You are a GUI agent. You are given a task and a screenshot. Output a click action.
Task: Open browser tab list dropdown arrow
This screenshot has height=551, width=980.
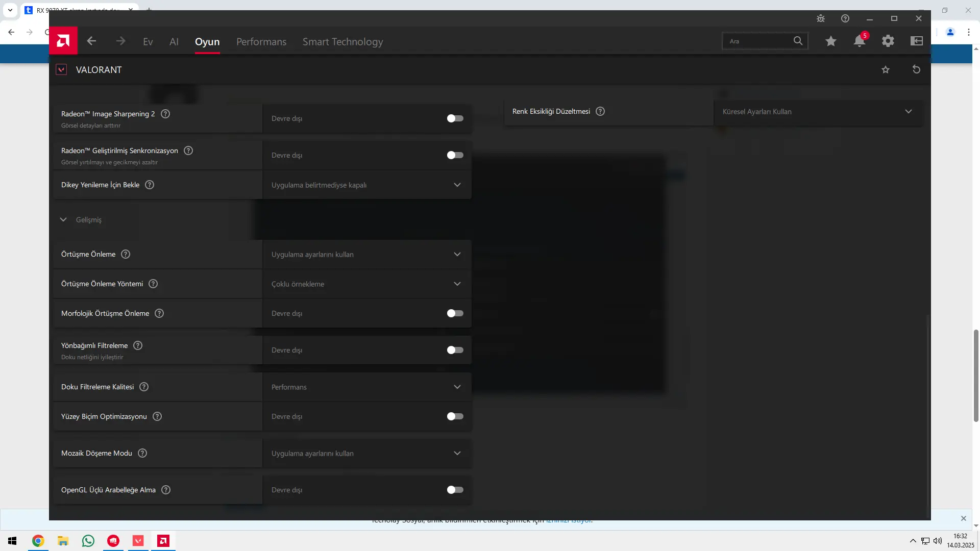point(10,10)
